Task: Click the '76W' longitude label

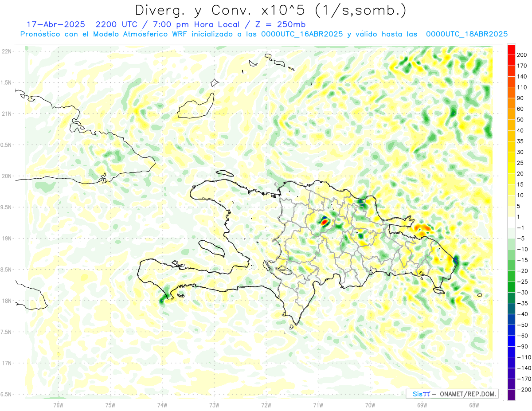Action: point(58,405)
